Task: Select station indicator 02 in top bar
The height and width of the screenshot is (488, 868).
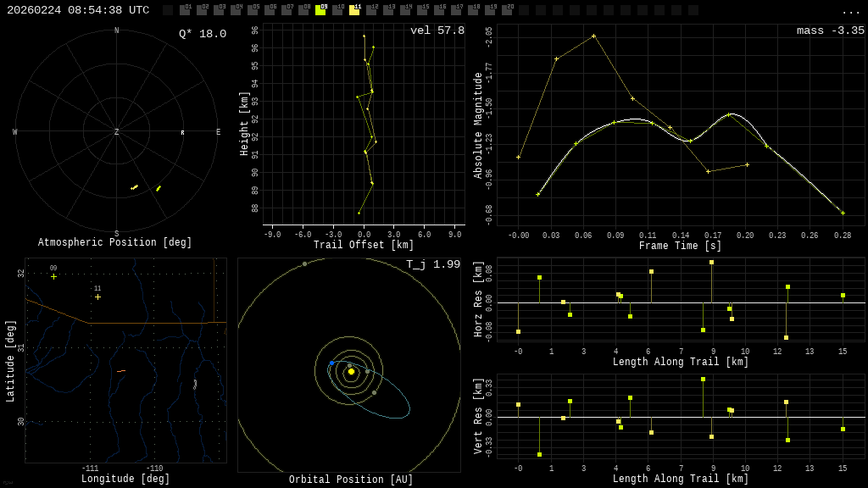Action: (202, 10)
